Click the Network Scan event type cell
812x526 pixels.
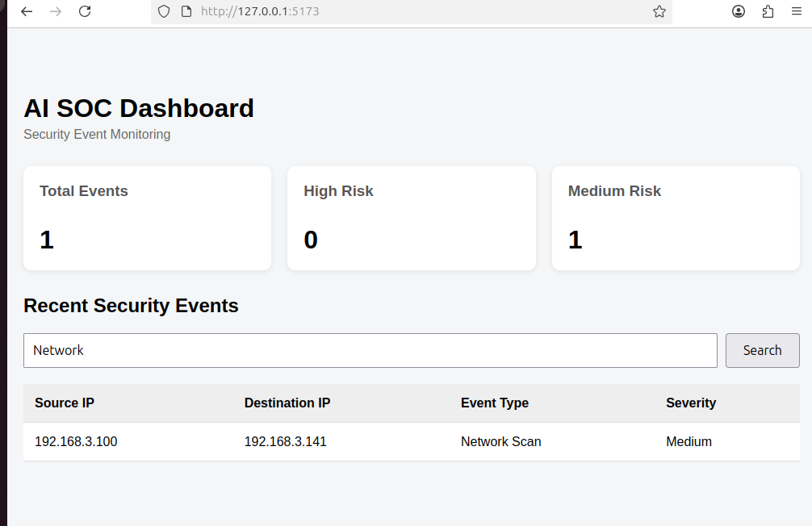click(x=500, y=441)
